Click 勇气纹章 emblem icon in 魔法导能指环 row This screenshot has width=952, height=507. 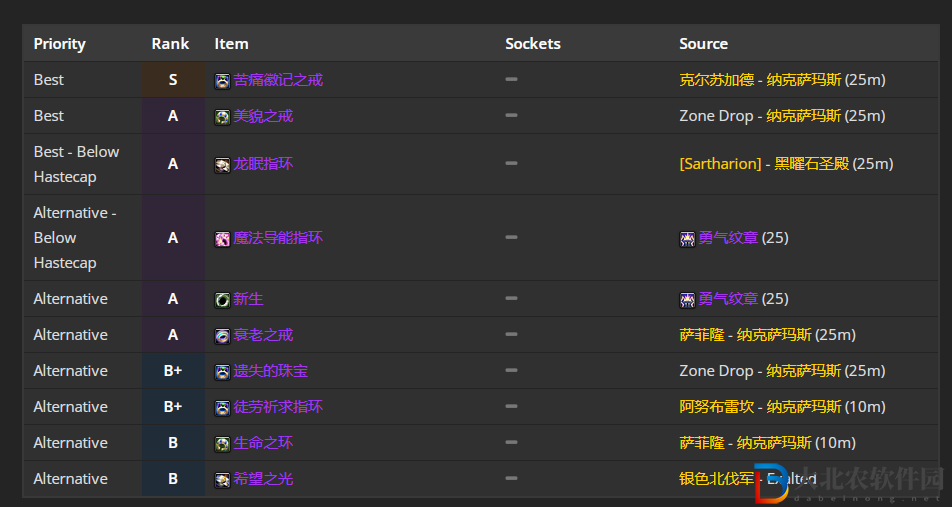[x=687, y=239]
